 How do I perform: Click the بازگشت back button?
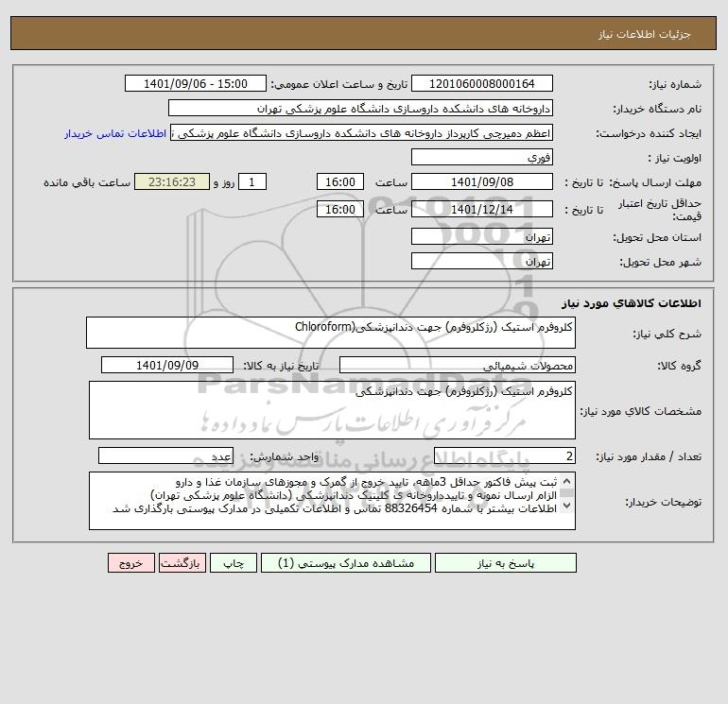click(x=182, y=563)
